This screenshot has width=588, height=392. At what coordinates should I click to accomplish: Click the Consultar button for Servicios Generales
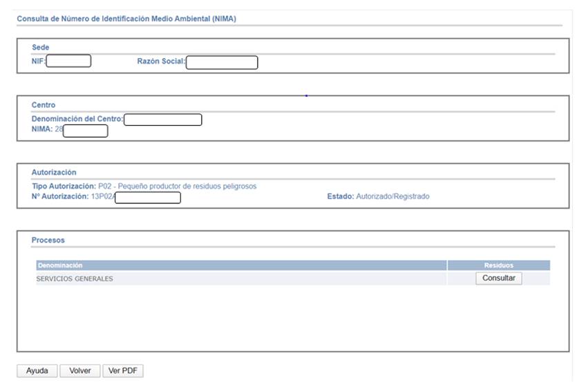[498, 279]
